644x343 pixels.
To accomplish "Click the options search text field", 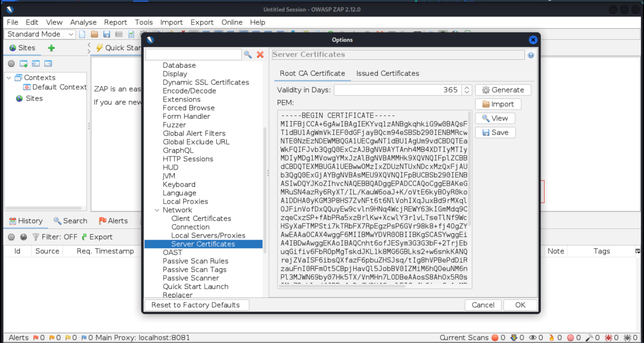I will (x=194, y=55).
